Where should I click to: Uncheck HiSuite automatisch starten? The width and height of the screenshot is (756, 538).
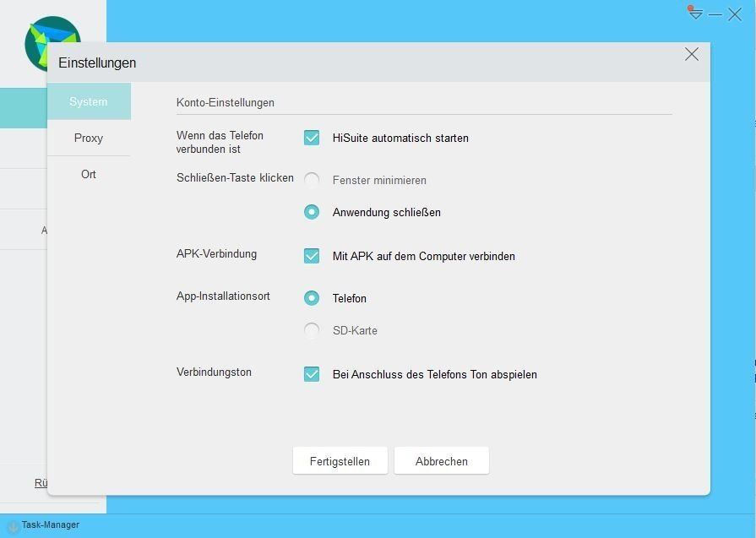click(312, 138)
